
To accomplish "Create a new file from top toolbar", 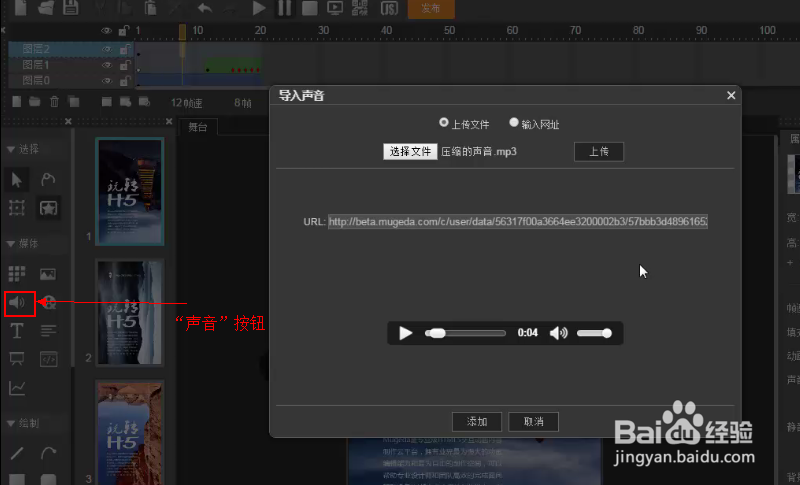I will coord(20,8).
